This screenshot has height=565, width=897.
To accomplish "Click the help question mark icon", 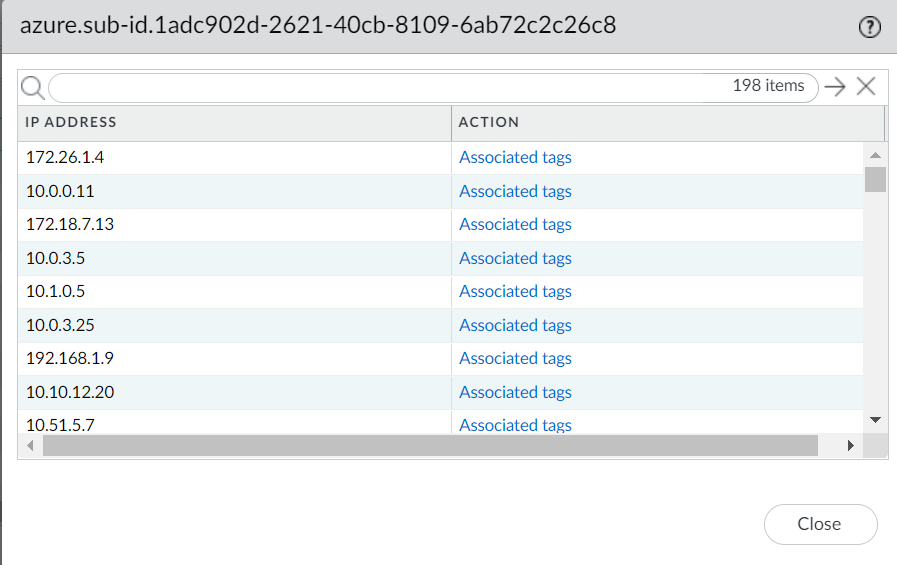I will click(x=869, y=28).
